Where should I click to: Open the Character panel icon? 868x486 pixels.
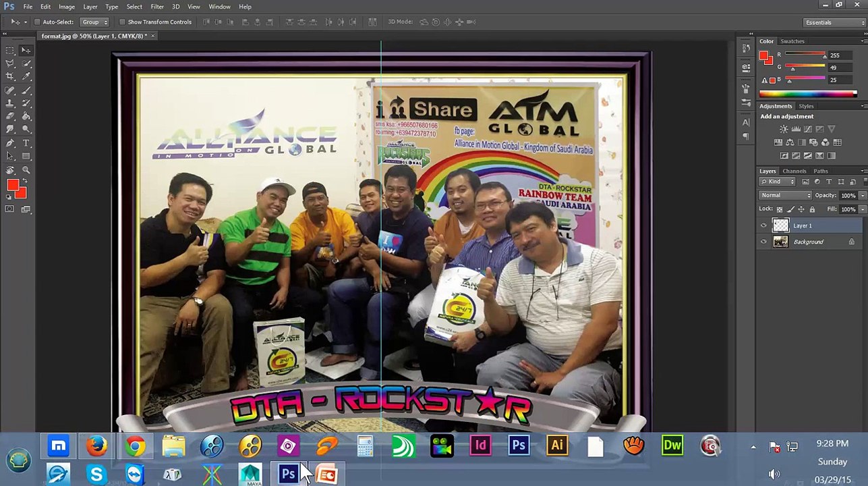(746, 122)
